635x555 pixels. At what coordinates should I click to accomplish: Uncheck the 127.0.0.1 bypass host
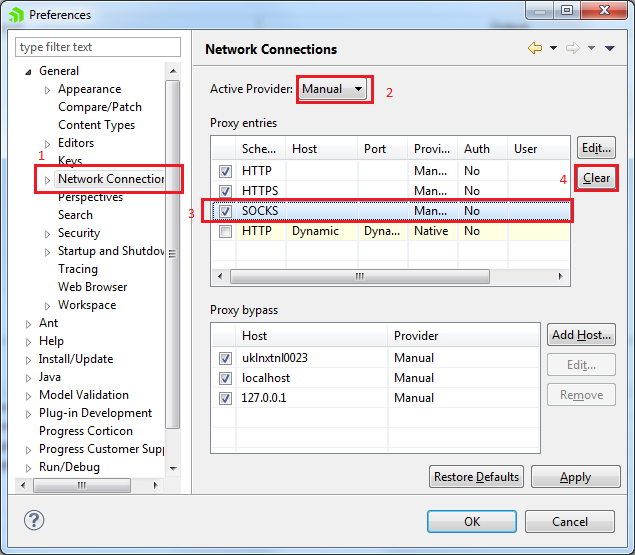tap(225, 398)
